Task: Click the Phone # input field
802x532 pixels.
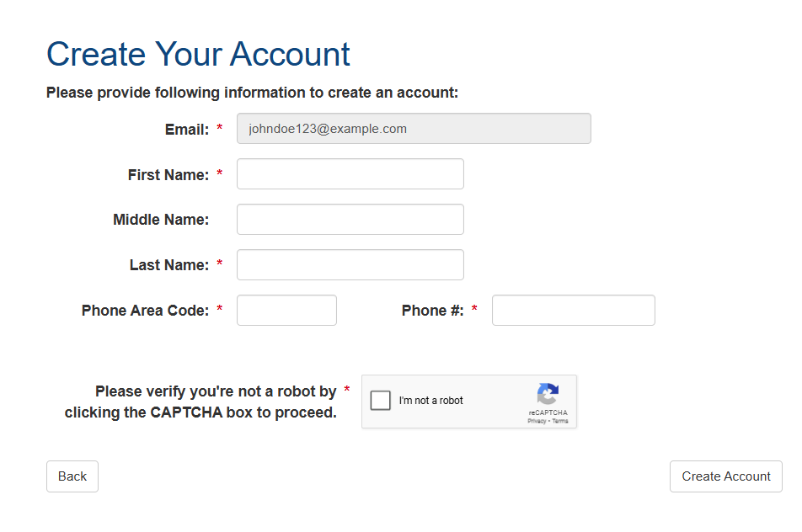Action: (573, 311)
